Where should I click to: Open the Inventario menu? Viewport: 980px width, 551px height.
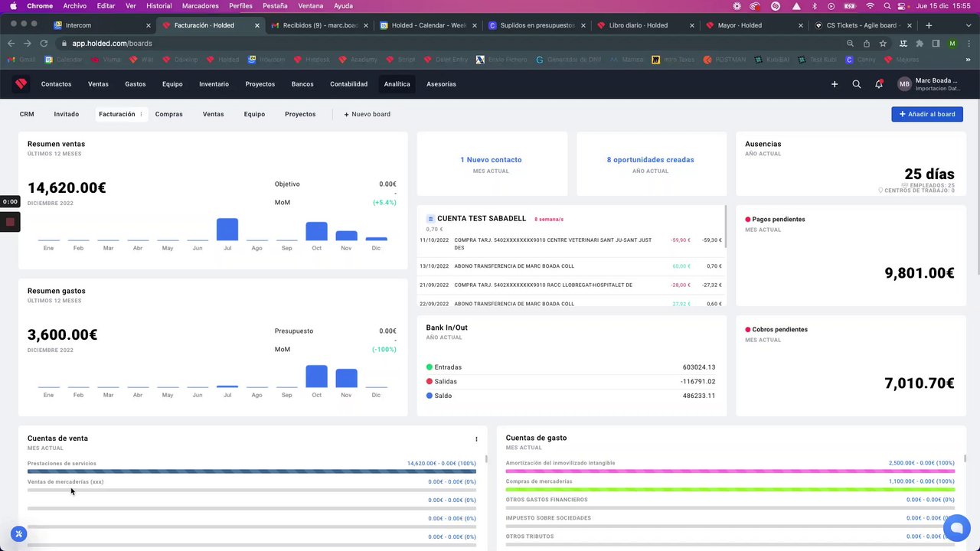(x=214, y=84)
